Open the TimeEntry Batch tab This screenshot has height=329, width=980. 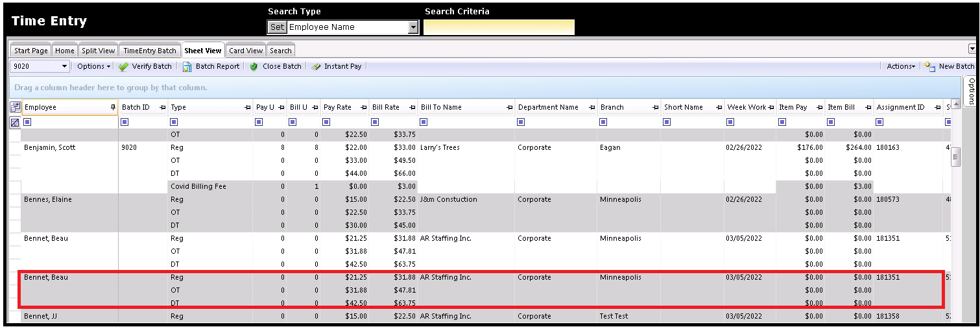pos(150,51)
